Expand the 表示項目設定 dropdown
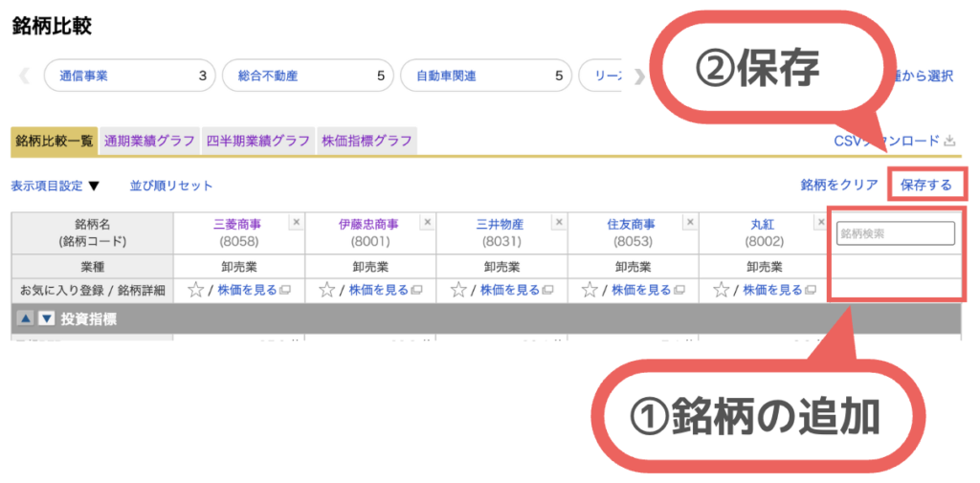 [x=55, y=186]
